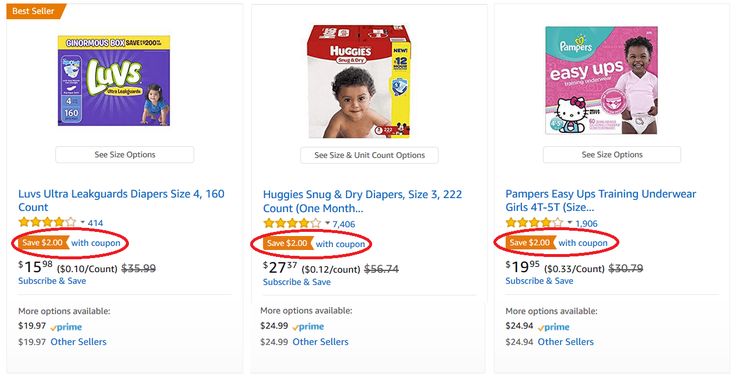736x377 pixels.
Task: Click See Size Options under Pampers
Action: 612,154
